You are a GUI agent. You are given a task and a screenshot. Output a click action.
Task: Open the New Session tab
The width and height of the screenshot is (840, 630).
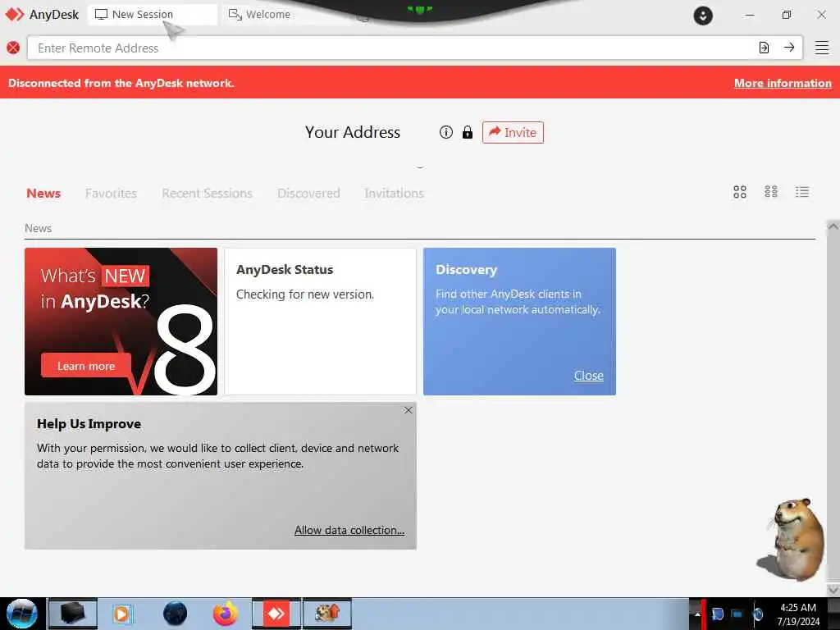pyautogui.click(x=152, y=15)
